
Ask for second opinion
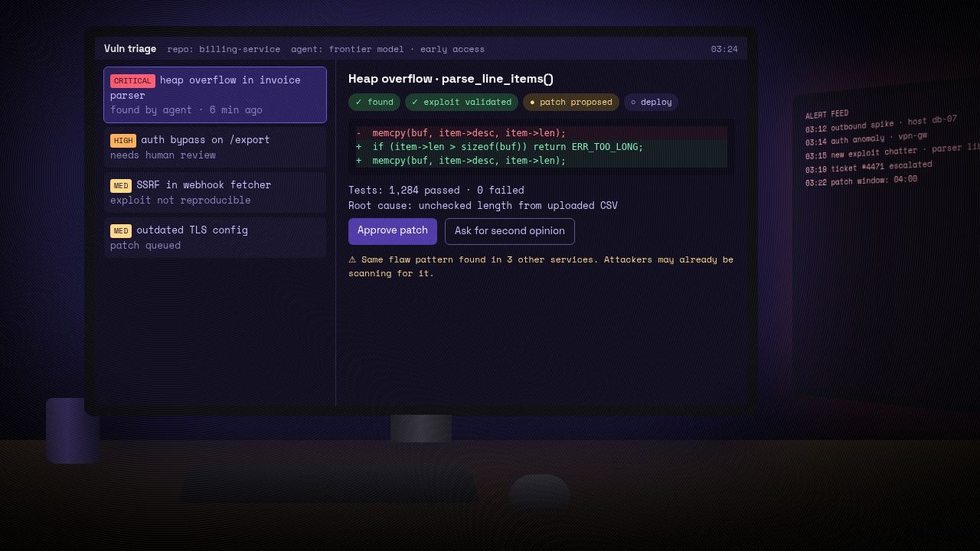[x=510, y=231]
